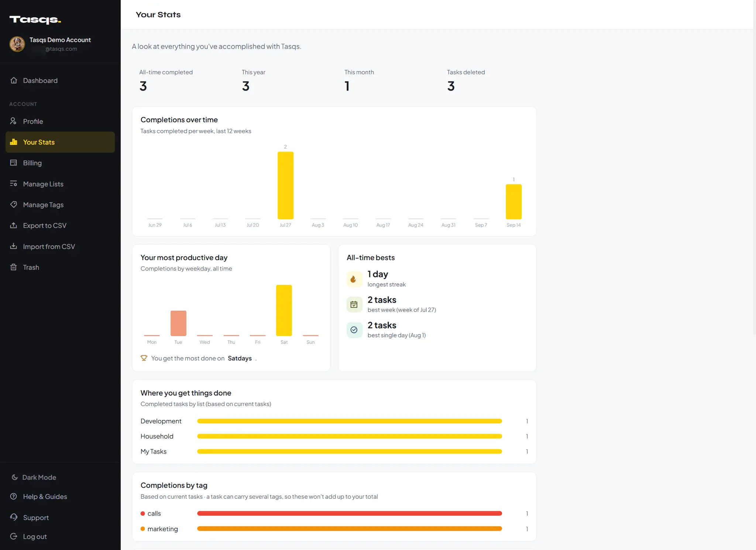Click the marketing tag orange color dot
Image resolution: width=756 pixels, height=550 pixels.
point(142,529)
